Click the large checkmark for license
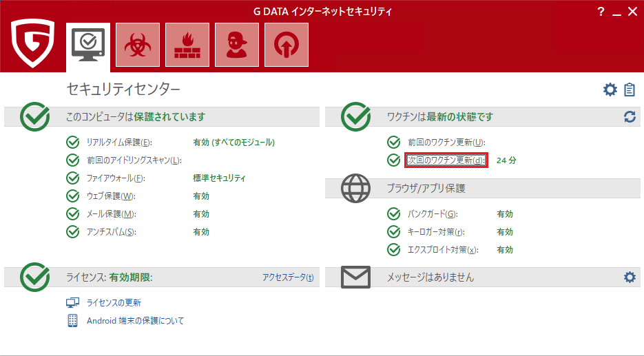This screenshot has width=644, height=356. (35, 278)
